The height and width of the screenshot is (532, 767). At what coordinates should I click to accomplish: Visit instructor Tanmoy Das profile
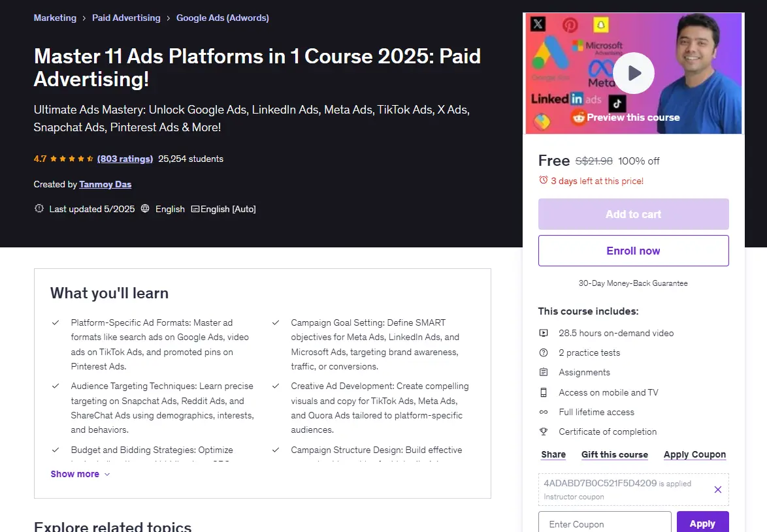click(105, 184)
